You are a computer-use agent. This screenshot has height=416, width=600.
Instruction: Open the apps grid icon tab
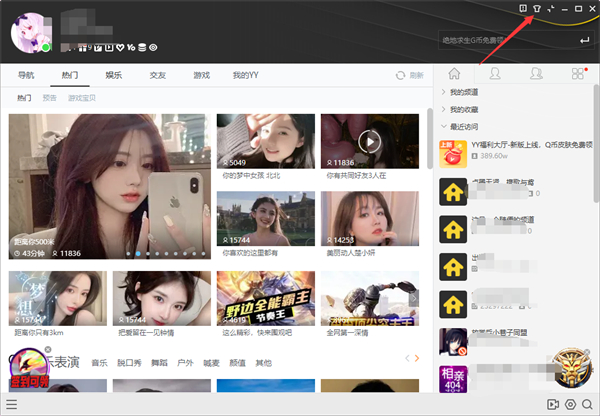point(577,74)
